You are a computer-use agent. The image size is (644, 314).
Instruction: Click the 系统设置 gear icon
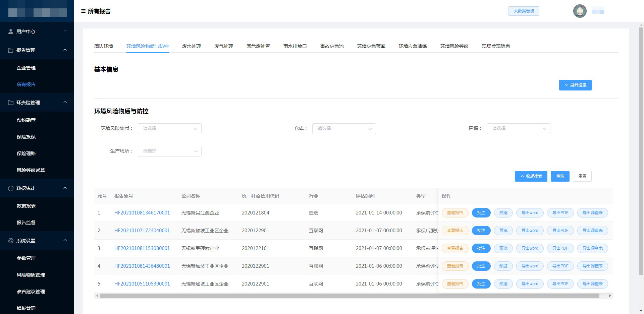pos(11,241)
